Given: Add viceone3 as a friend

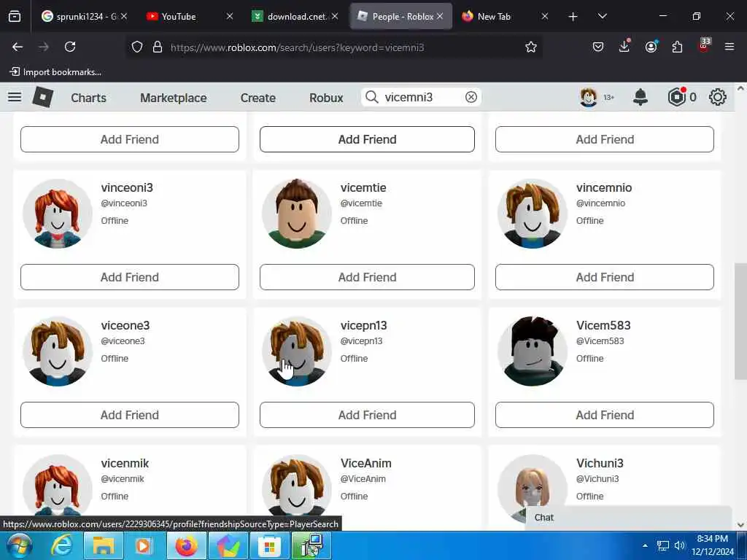Looking at the screenshot, I should click(130, 415).
